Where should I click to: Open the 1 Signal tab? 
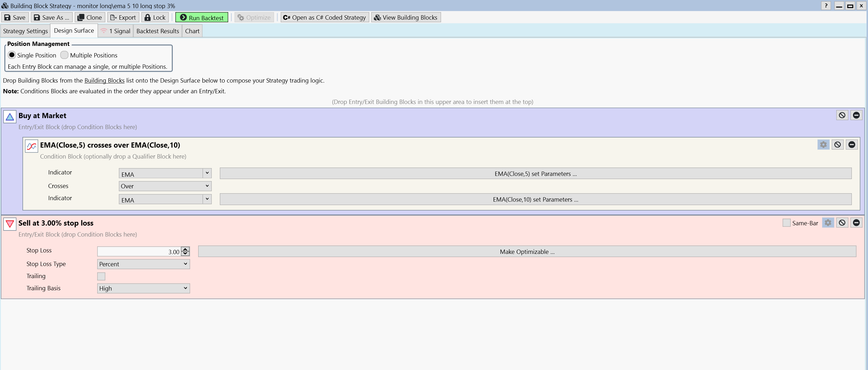[x=116, y=31]
